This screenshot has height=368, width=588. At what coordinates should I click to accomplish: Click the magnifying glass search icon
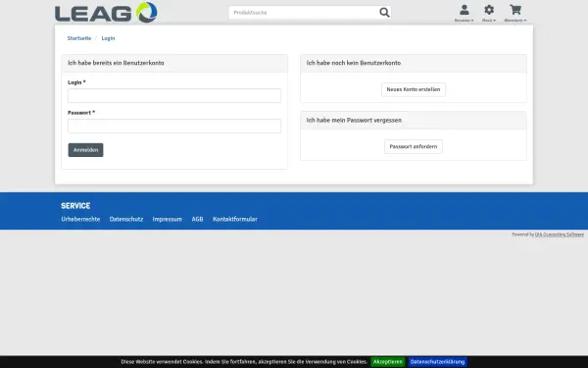click(384, 13)
